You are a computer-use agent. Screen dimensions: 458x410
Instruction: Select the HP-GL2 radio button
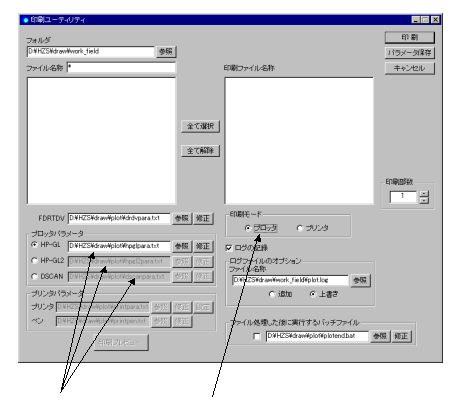click(x=34, y=261)
